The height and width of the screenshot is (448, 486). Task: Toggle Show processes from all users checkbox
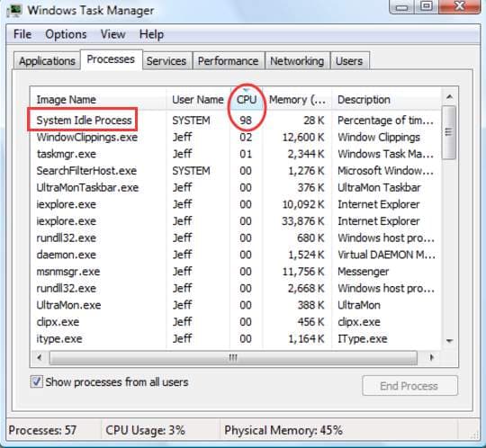pos(37,381)
